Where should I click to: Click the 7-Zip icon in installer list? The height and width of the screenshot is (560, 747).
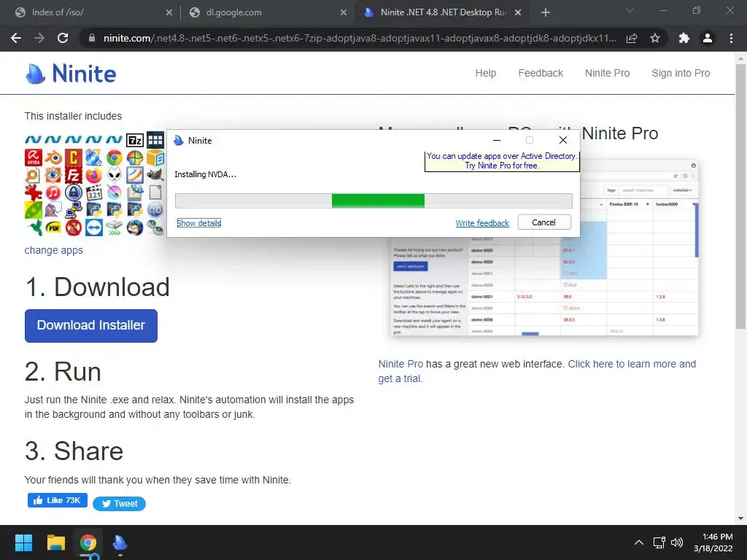(x=135, y=140)
